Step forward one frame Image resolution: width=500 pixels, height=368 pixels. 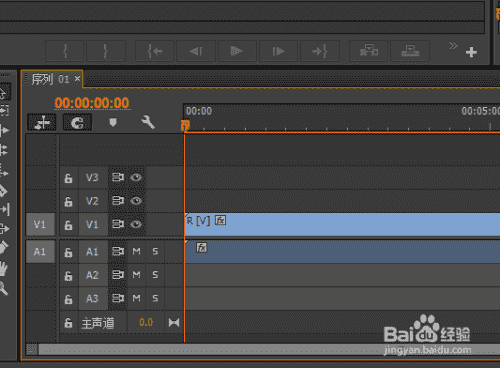278,51
